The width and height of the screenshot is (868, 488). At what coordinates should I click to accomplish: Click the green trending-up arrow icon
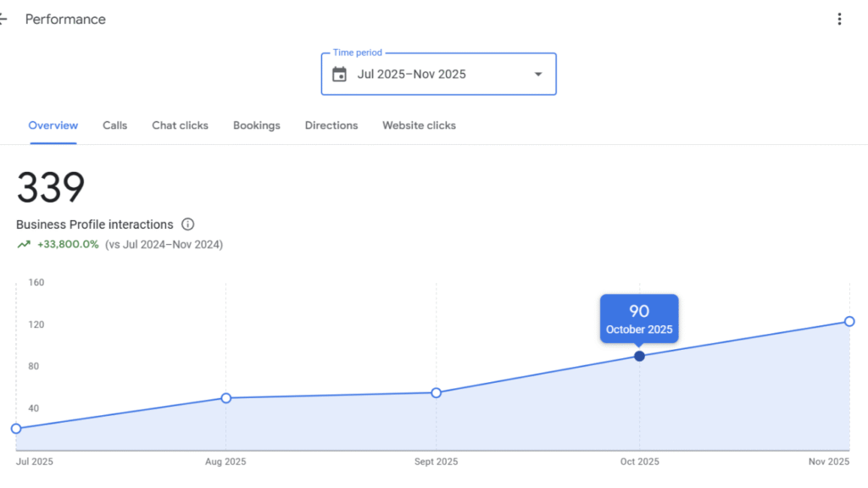click(x=23, y=245)
